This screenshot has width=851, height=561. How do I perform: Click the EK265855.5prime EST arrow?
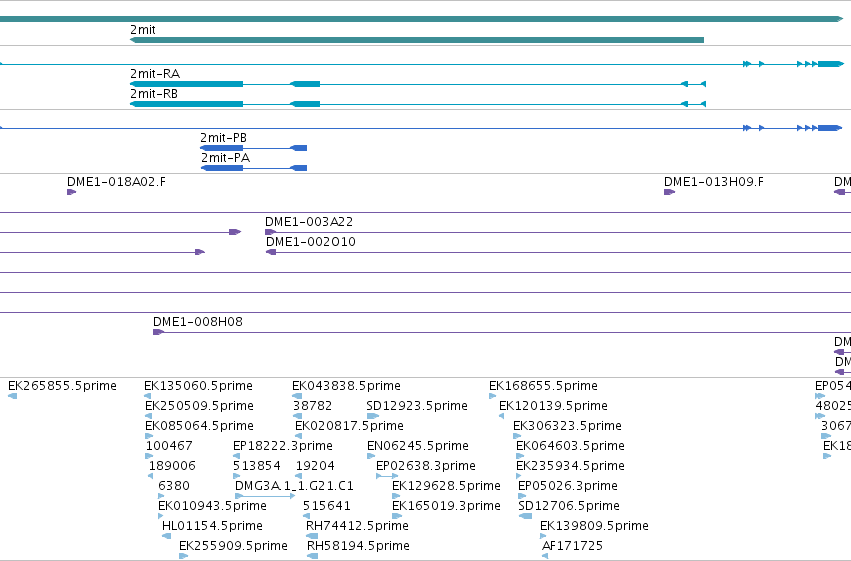tap(12, 396)
